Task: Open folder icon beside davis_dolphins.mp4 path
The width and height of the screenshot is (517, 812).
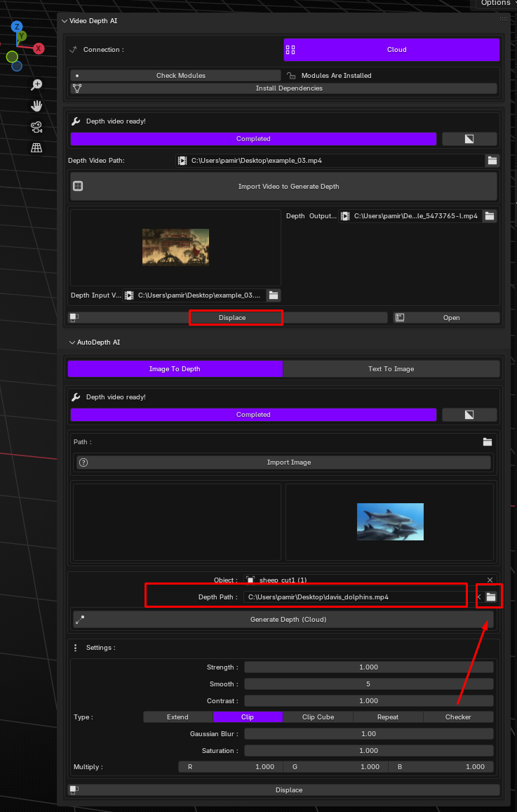Action: [490, 597]
